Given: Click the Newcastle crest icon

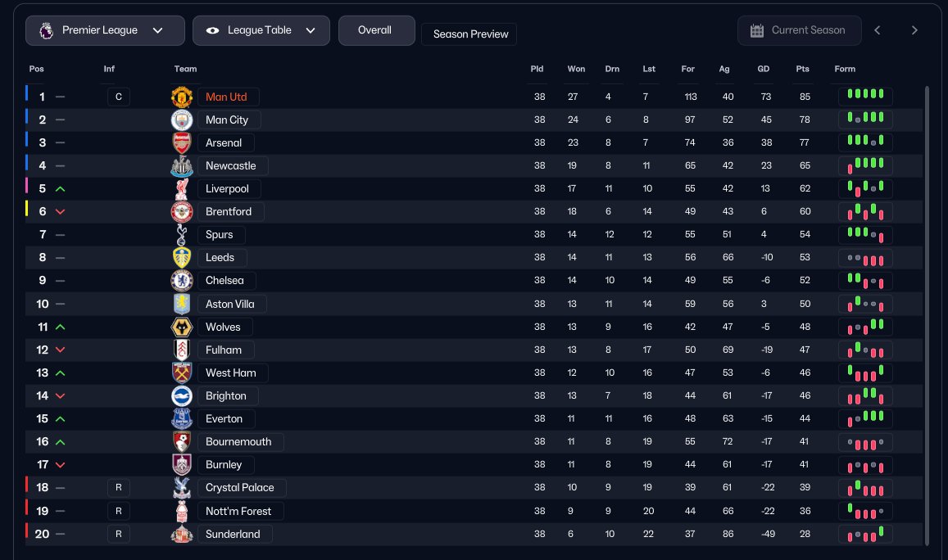Looking at the screenshot, I should coord(181,165).
